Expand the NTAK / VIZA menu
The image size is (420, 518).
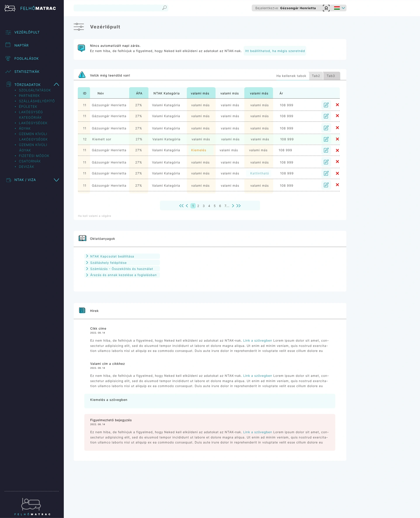56,180
